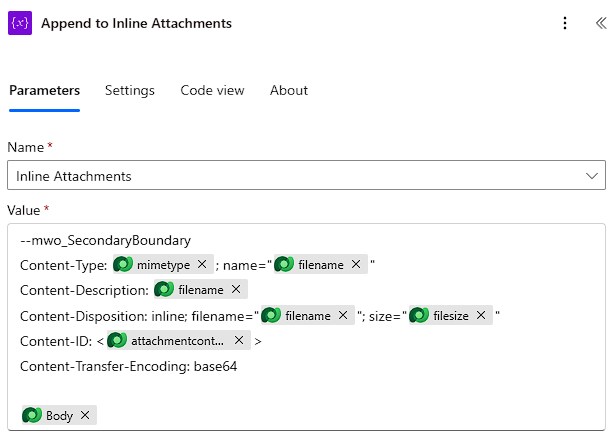Screen dimensions: 616x439
Task: Remove the mimetype token
Action: 202,264
